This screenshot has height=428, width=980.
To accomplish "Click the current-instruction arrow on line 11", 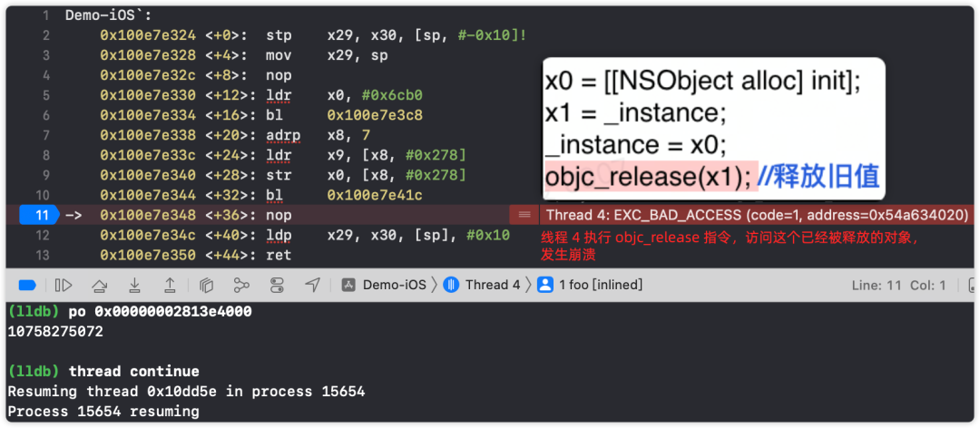I will point(73,216).
